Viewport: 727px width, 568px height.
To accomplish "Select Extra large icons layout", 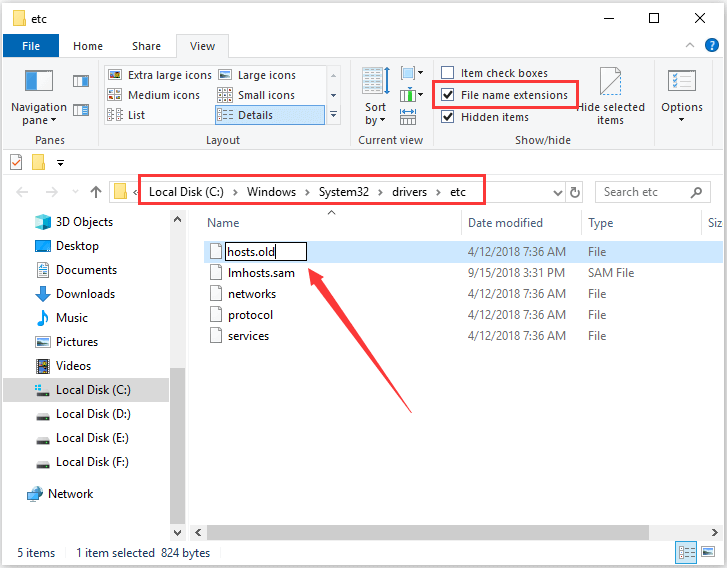I will click(159, 75).
